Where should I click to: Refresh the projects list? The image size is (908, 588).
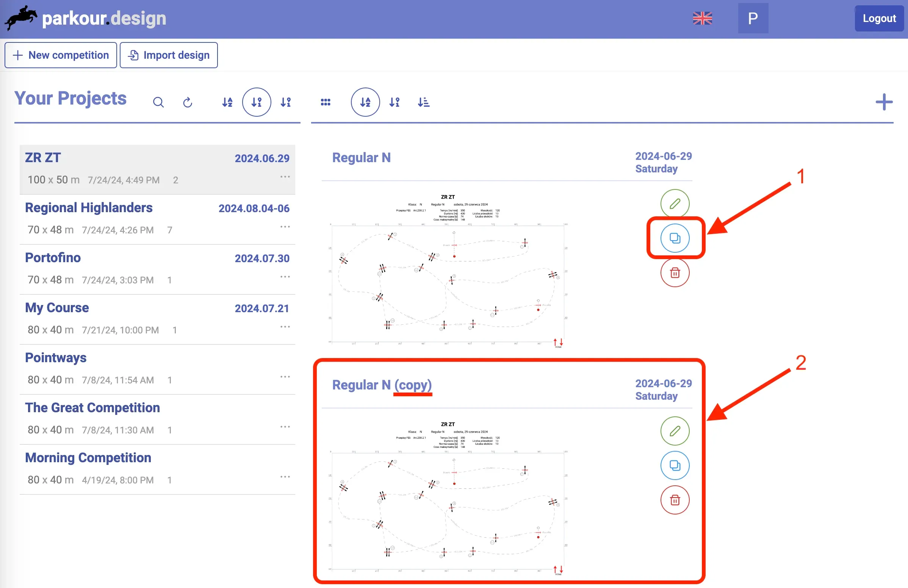[187, 102]
